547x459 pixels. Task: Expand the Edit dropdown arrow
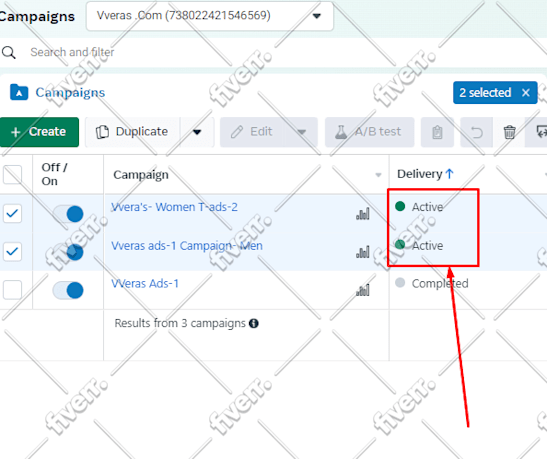point(301,132)
